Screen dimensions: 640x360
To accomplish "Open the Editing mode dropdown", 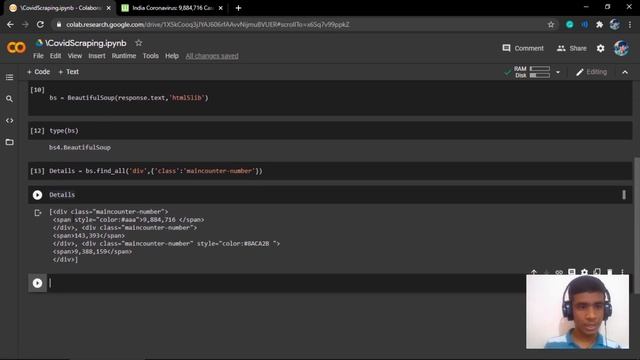I will tap(591, 72).
